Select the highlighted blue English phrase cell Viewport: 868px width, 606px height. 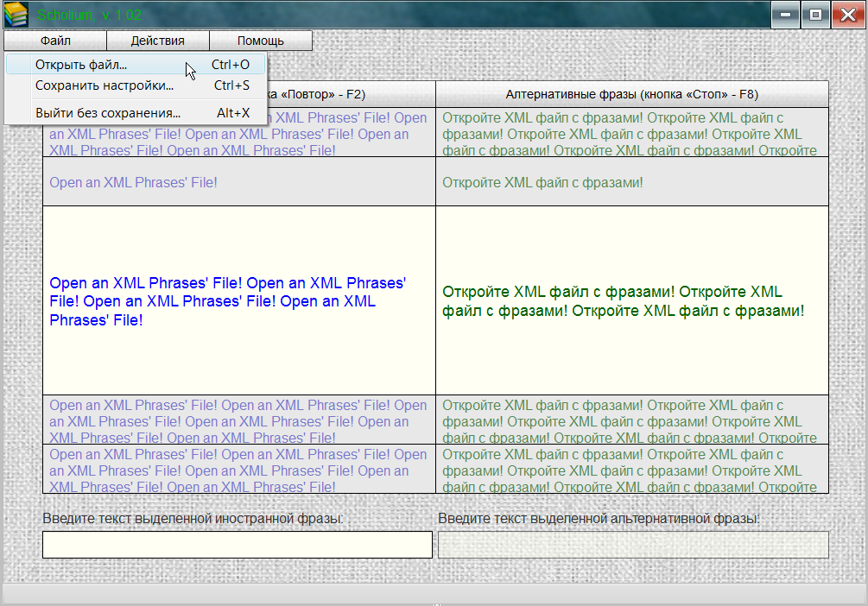coord(239,301)
